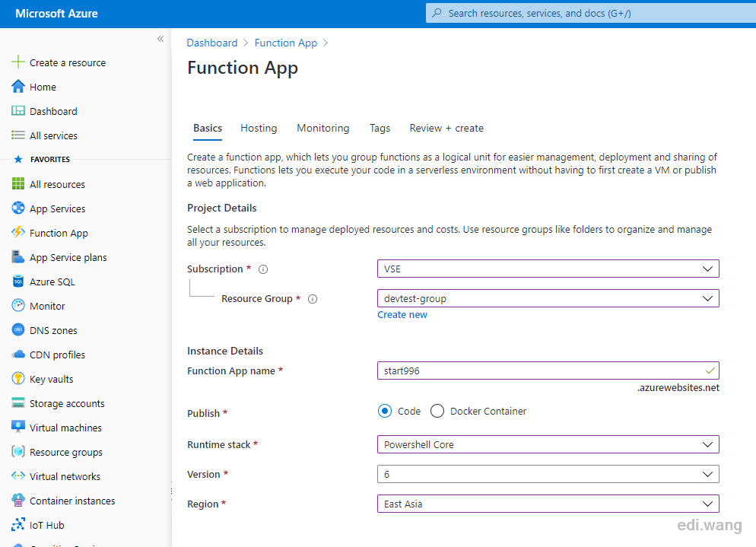Open the Azure SQL database icon
The height and width of the screenshot is (547, 756).
tap(17, 281)
